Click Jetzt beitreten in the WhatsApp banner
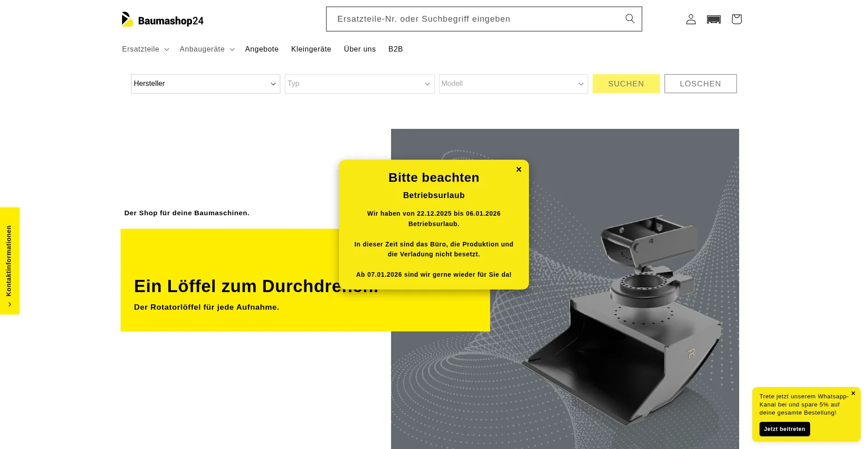Screen dimensions: 868x449 [784, 429]
